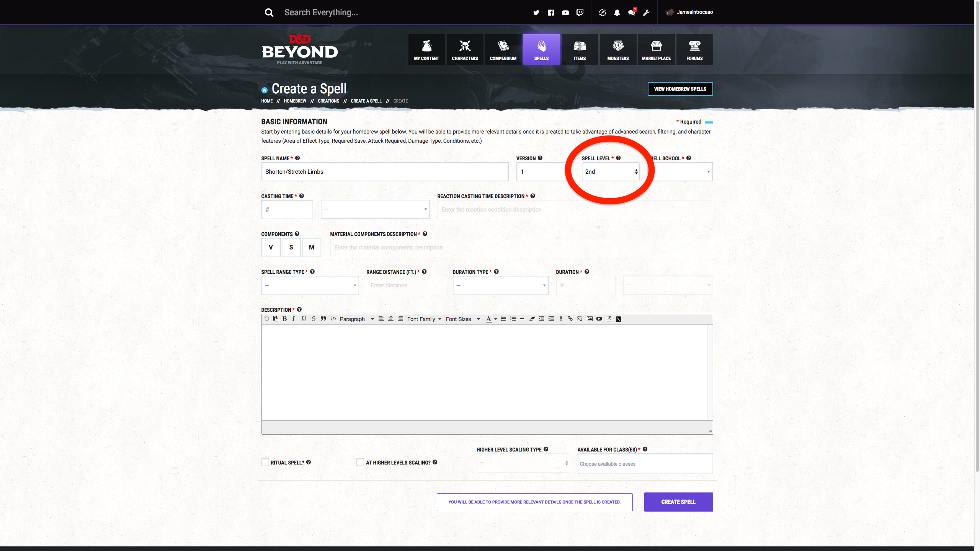Viewport: 980px width, 551px height.
Task: Open the Facebook social link icon
Action: tap(550, 13)
